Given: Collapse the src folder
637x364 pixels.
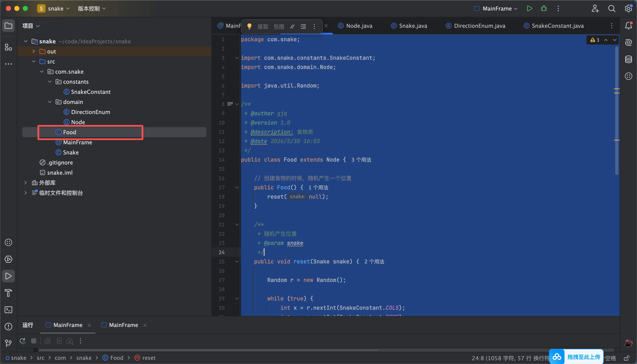Looking at the screenshot, I should pyautogui.click(x=33, y=61).
